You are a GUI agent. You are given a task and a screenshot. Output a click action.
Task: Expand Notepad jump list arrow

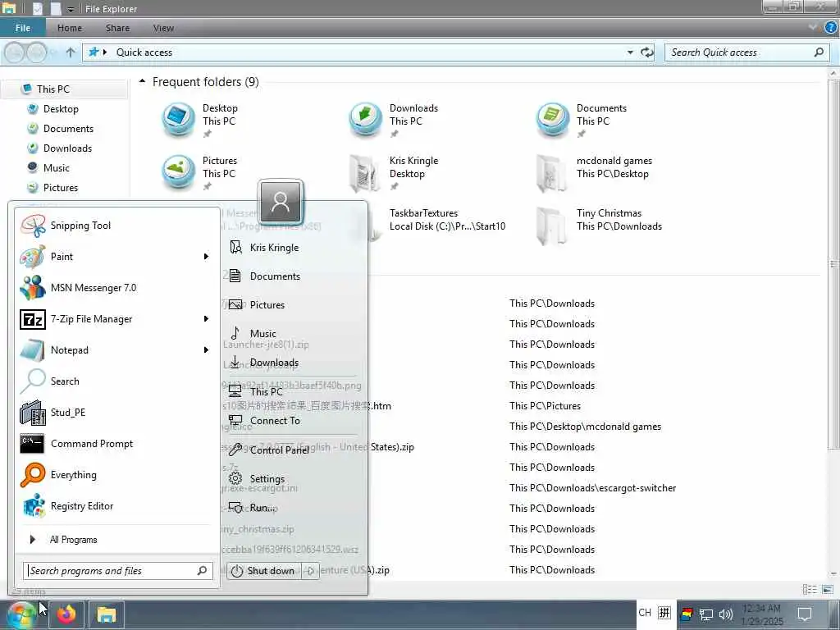pos(206,349)
